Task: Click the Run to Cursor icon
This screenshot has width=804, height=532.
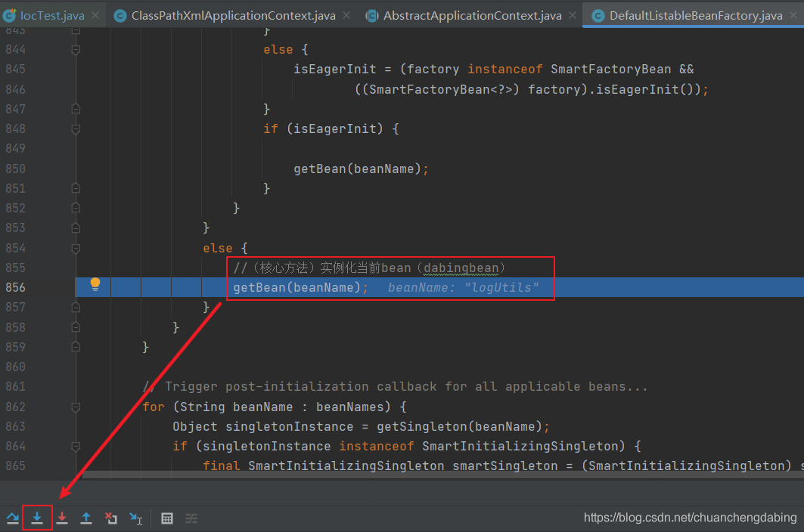Action: 136,518
